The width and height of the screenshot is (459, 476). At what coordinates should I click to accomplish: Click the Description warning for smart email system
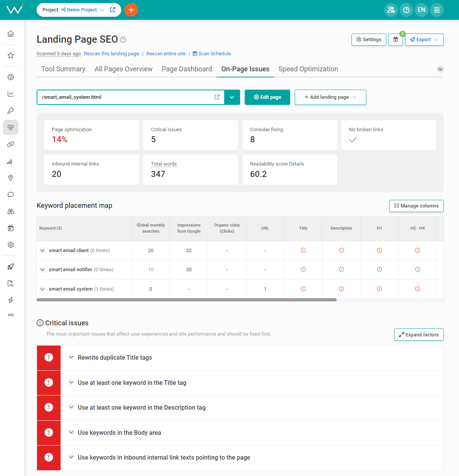[x=341, y=289]
